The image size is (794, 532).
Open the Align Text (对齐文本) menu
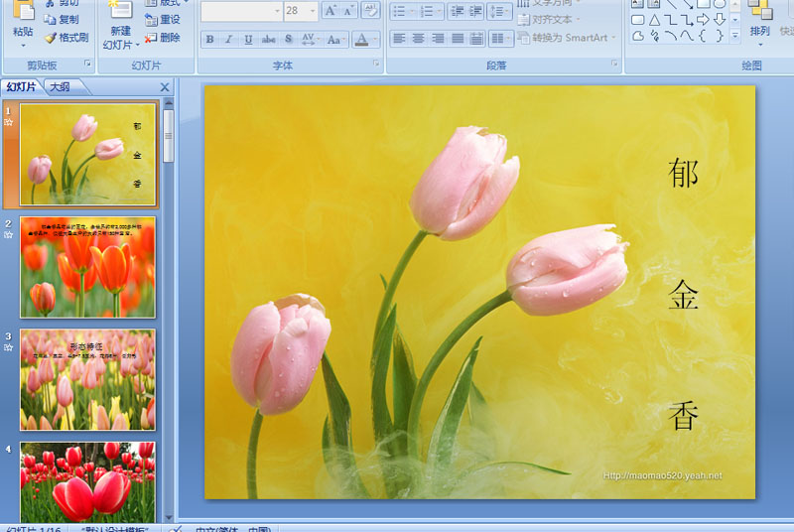click(x=549, y=20)
